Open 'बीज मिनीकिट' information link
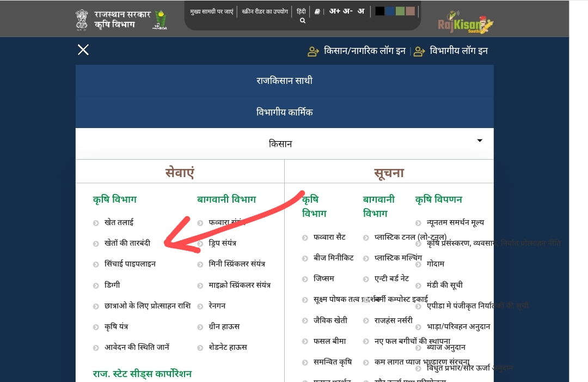 tap(333, 258)
